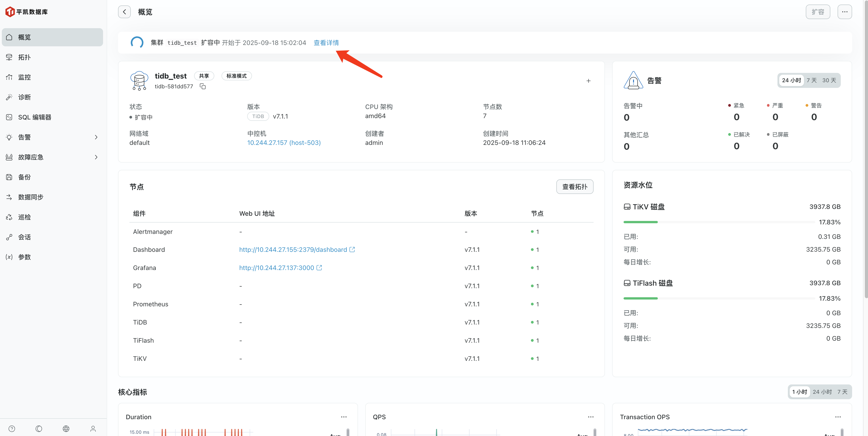Click the 查看详情 link in the scaling banner
Viewport: 868px width, 436px height.
coord(326,42)
